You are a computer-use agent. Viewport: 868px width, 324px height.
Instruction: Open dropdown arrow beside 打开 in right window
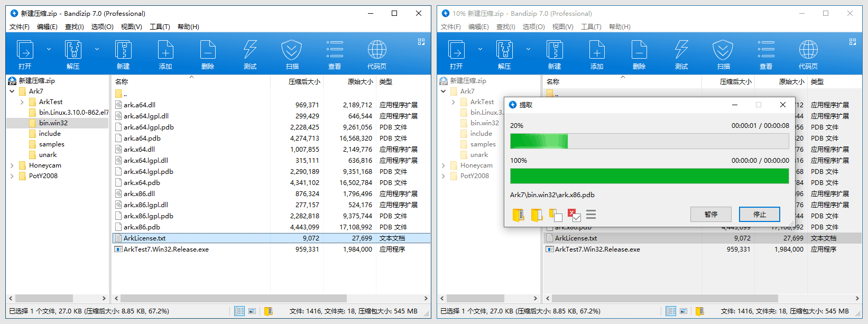480,49
